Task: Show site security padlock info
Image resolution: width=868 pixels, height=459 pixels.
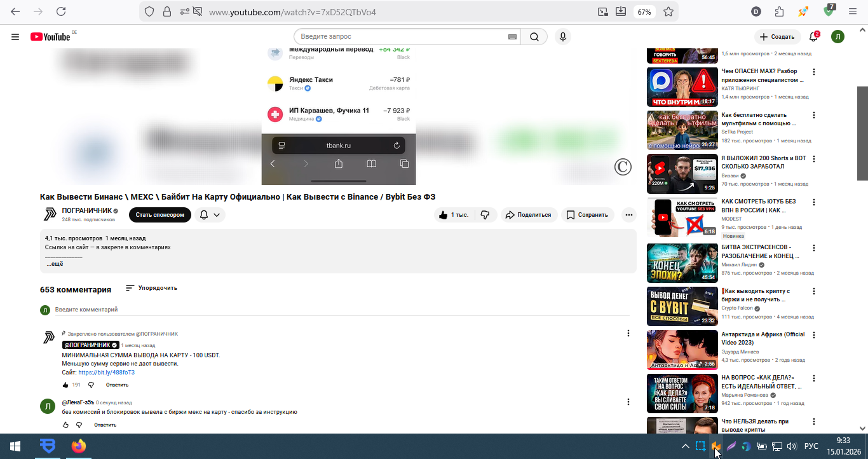Action: click(x=167, y=11)
